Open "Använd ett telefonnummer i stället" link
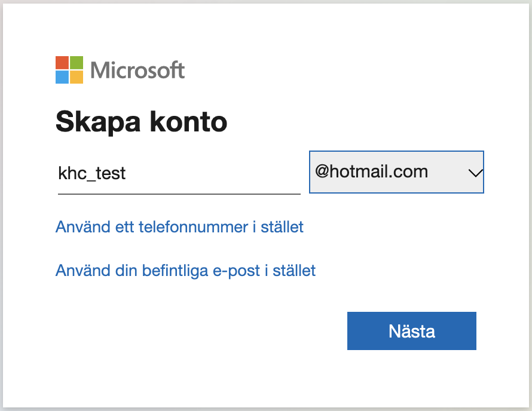This screenshot has height=411, width=532. click(x=179, y=227)
